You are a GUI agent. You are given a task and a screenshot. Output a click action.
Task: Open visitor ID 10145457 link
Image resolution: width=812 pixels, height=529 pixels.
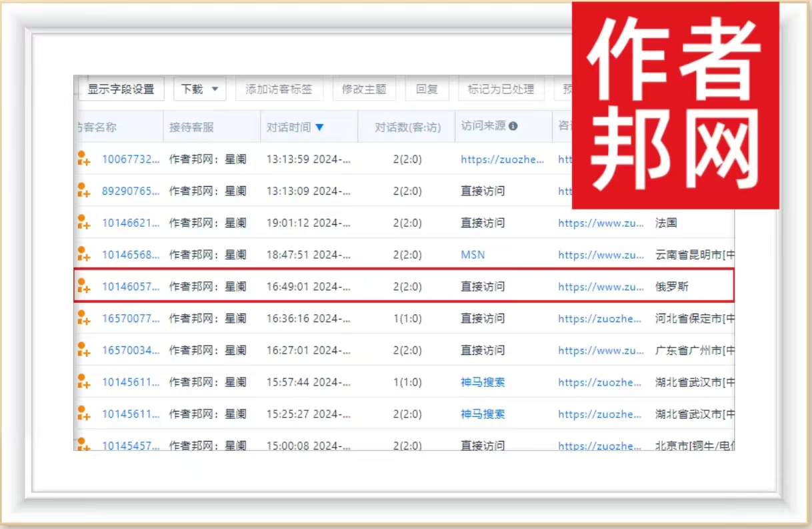coord(131,445)
